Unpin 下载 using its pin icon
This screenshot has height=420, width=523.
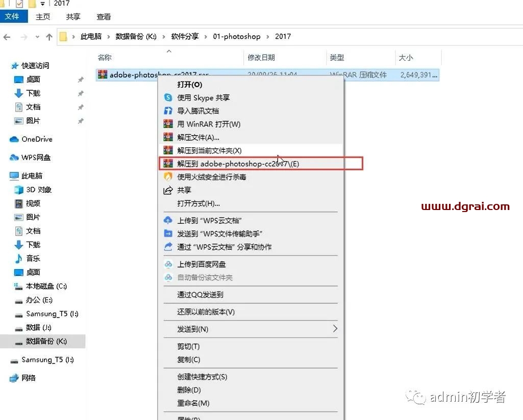[x=81, y=94]
